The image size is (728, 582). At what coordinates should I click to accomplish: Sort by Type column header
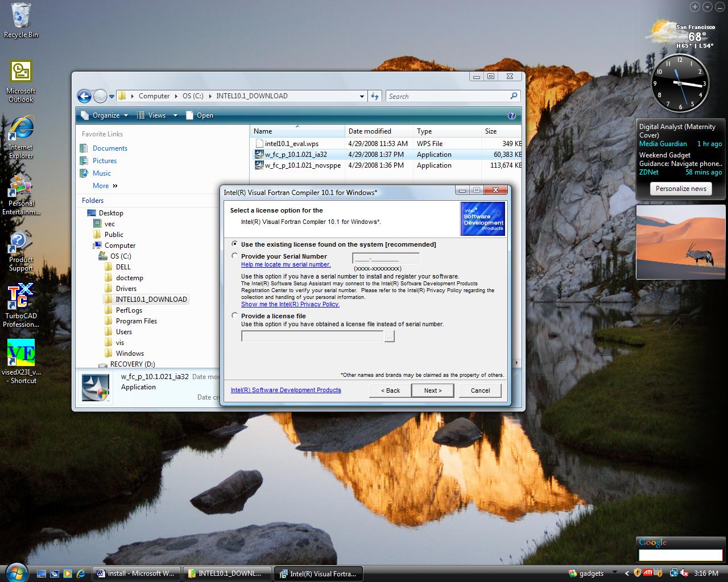point(447,131)
